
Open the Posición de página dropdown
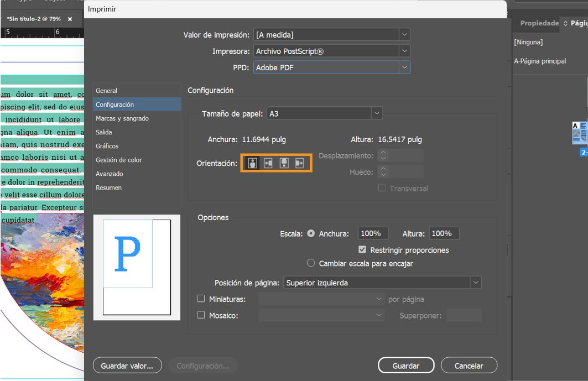pyautogui.click(x=382, y=283)
